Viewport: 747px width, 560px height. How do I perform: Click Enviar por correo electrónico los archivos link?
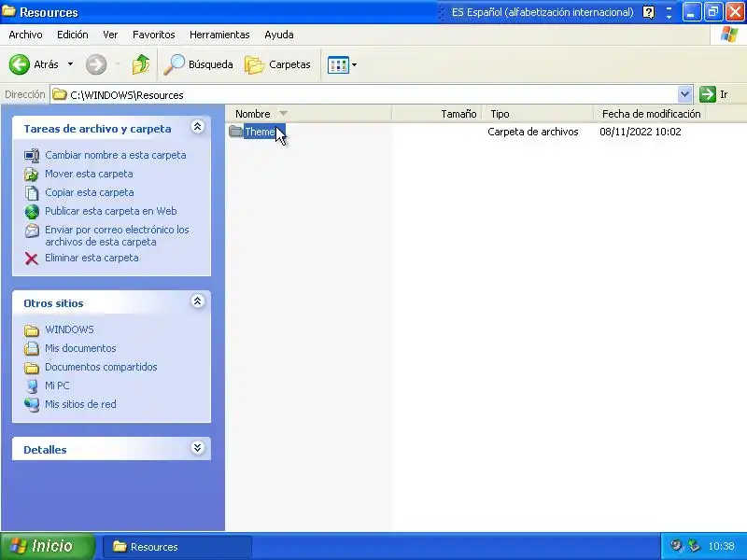point(117,236)
